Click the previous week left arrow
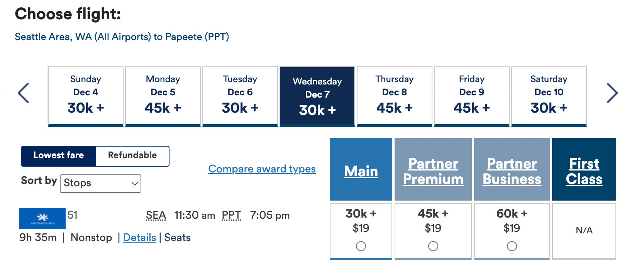Screen dimensions: 644x260 [x=24, y=93]
